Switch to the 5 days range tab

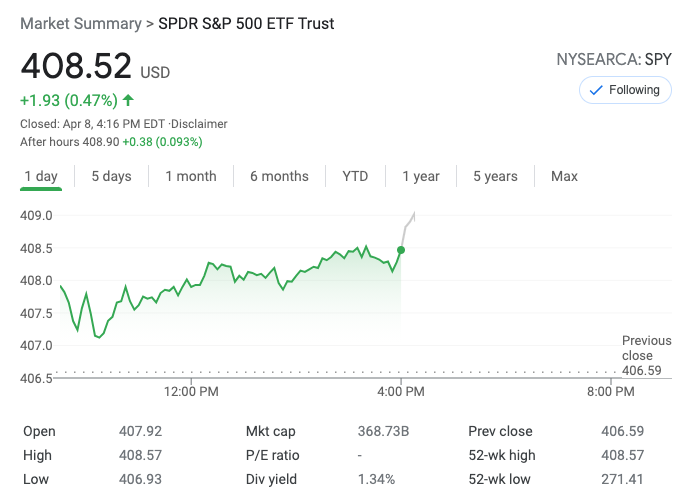[111, 177]
